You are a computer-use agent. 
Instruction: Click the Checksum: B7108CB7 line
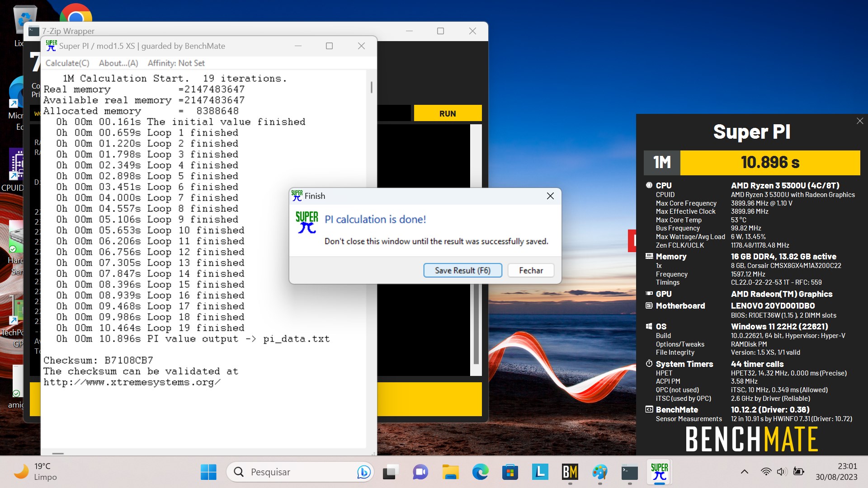pyautogui.click(x=98, y=360)
